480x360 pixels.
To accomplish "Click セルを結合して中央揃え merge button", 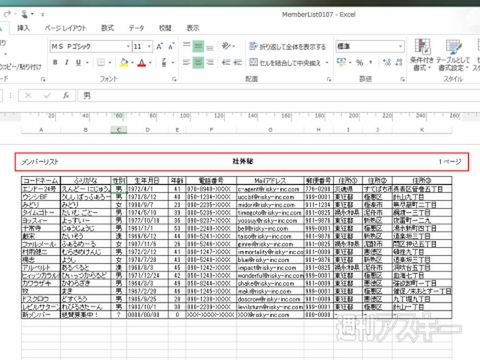I will 285,62.
